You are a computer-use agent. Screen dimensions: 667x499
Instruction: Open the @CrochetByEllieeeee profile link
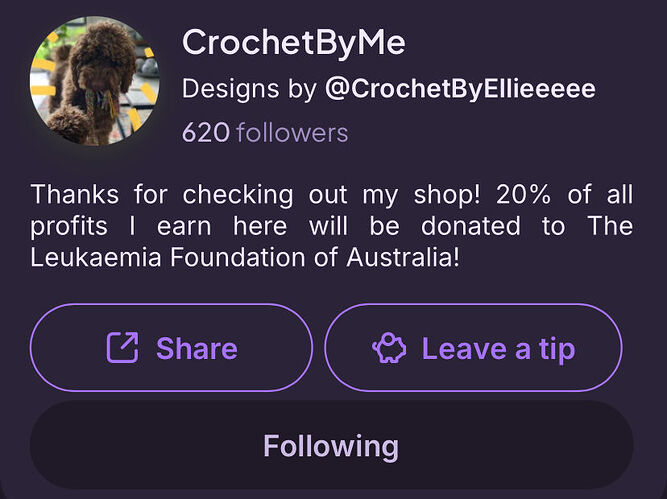(x=460, y=89)
